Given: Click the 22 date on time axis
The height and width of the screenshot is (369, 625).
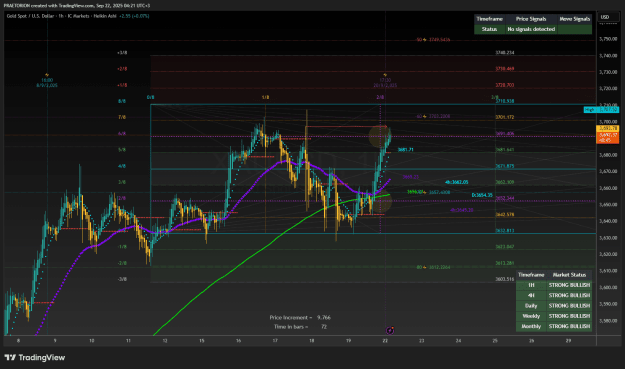Looking at the screenshot, I should coord(385,341).
